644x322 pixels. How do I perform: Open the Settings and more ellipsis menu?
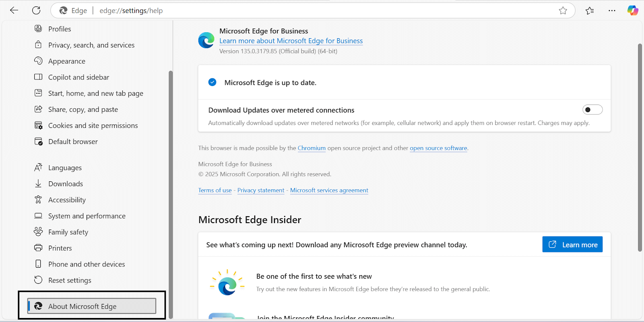pos(612,10)
